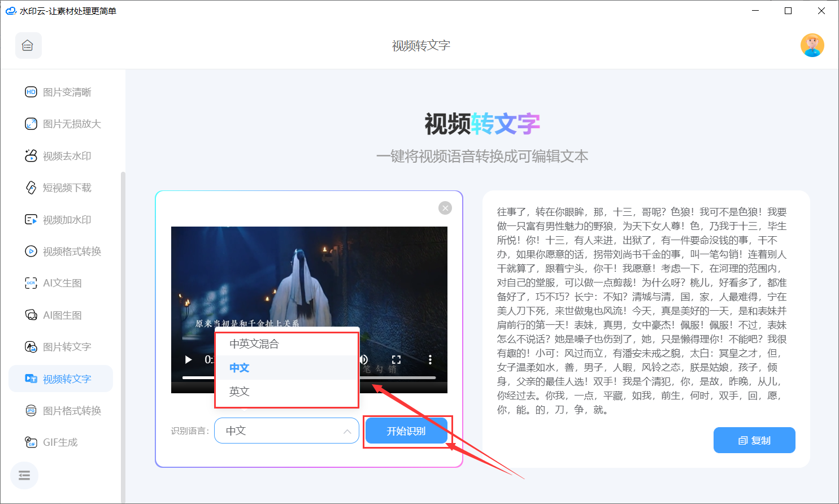Click the video progress bar
Screen dimensions: 839x504
pyautogui.click(x=309, y=377)
